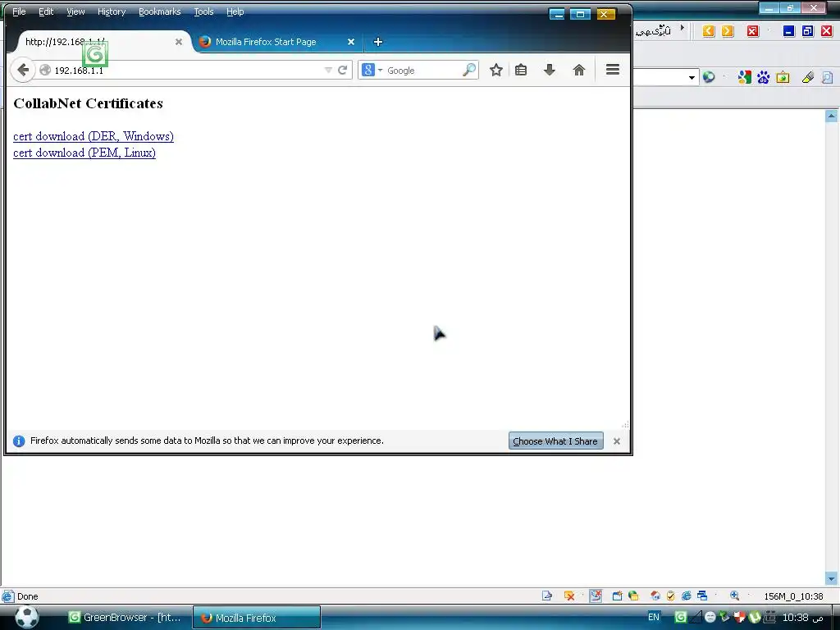Click the 'Done' status text in GreenBrowser
Screen dimensions: 840x630
tap(27, 596)
